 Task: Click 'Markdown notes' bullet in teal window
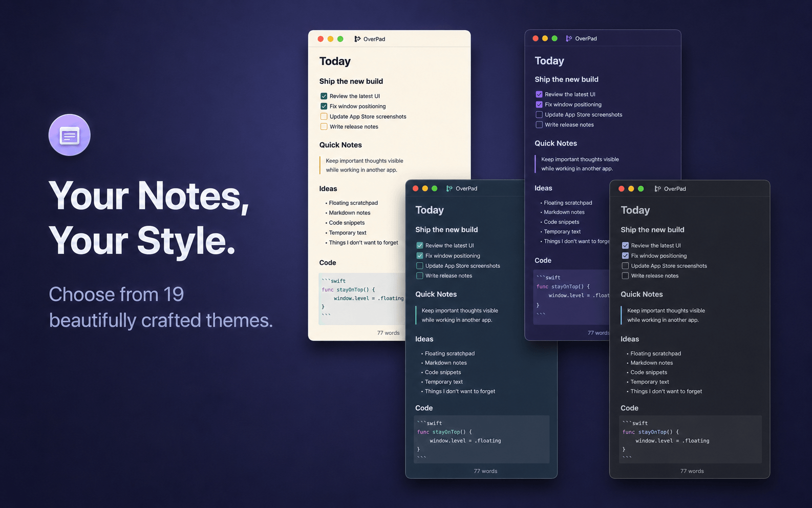(x=445, y=363)
